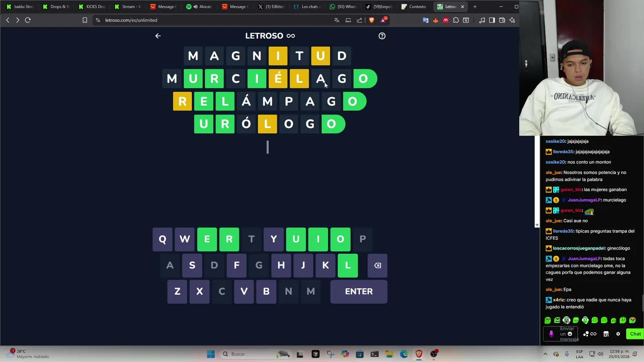Click the yellow É tile in MURCIÉLAGO

278,79
